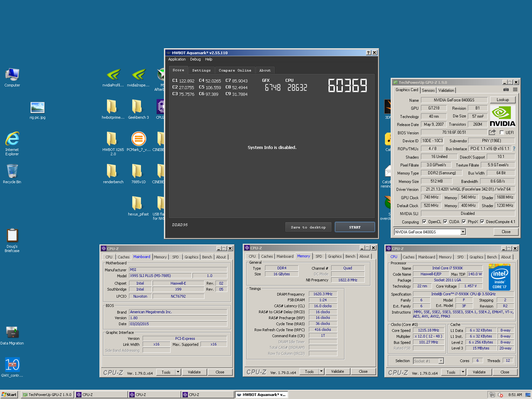Select Doug's Briefcase icon

click(x=12, y=240)
